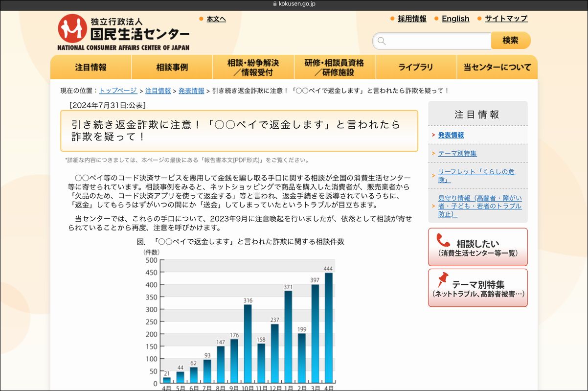Click the chart caption 「○○ペイで返金します」と言われた詐欺に関する相談件数
Viewport: 588px width, 391px height.
pyautogui.click(x=249, y=242)
